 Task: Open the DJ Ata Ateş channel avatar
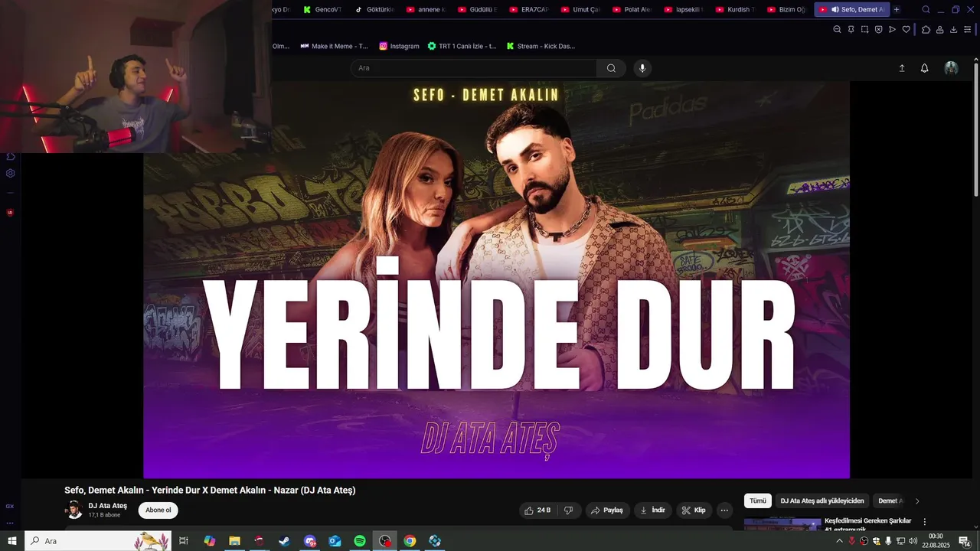tap(73, 510)
